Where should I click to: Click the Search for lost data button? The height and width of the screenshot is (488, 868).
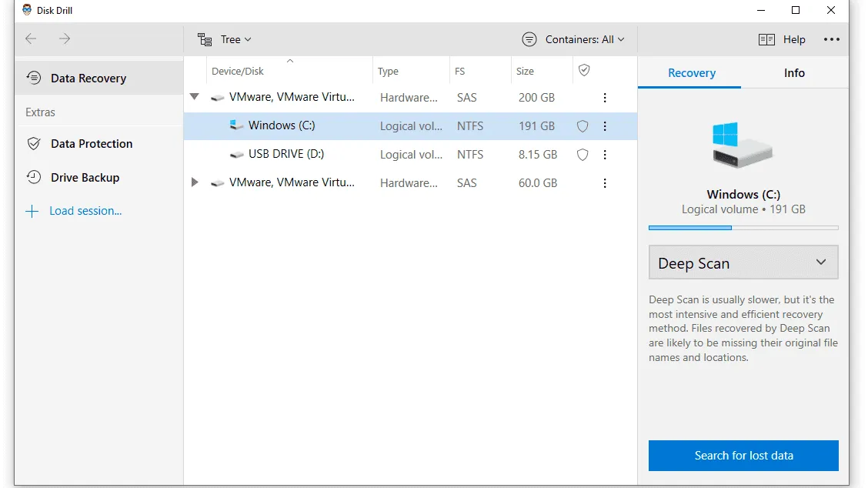click(x=743, y=455)
